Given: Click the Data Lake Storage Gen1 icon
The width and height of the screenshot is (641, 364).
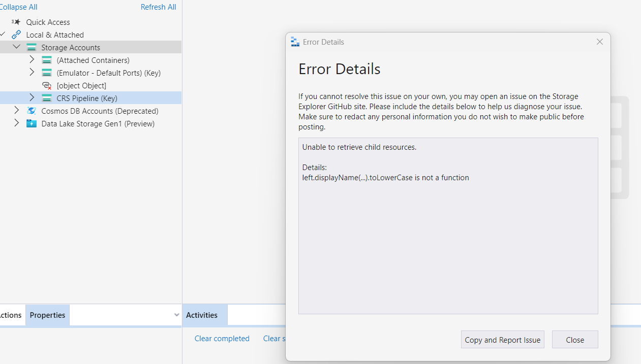Looking at the screenshot, I should click(x=31, y=123).
